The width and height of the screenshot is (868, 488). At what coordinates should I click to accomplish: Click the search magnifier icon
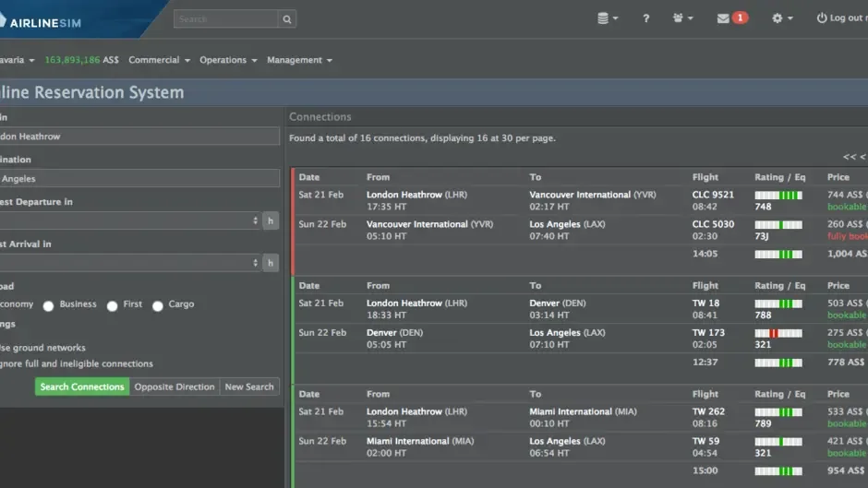pos(287,19)
